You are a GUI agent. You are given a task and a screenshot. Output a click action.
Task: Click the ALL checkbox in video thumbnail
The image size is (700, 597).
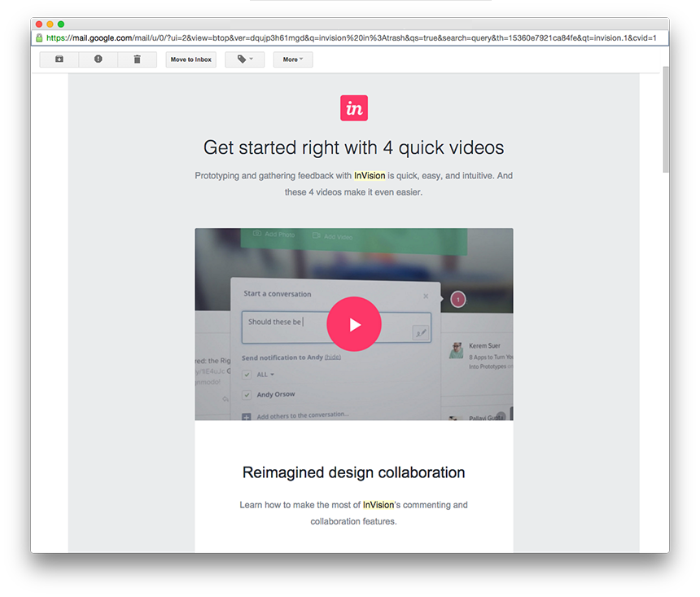(247, 375)
